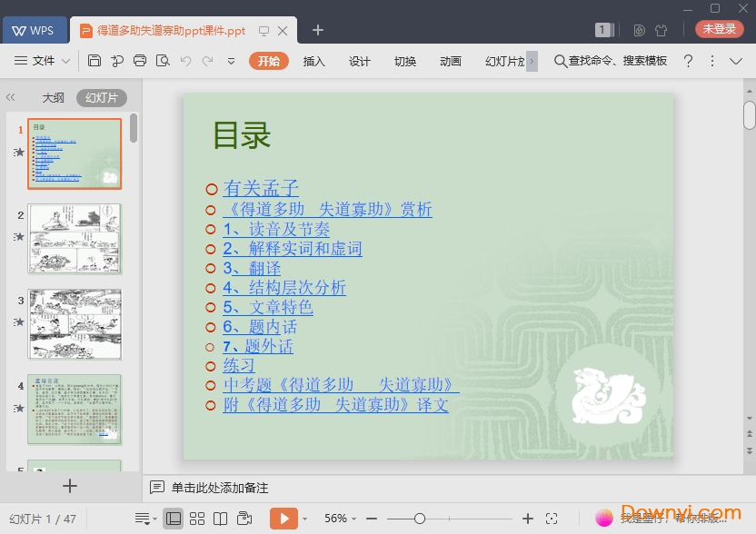Open the 插入 ribbon tab

(313, 61)
